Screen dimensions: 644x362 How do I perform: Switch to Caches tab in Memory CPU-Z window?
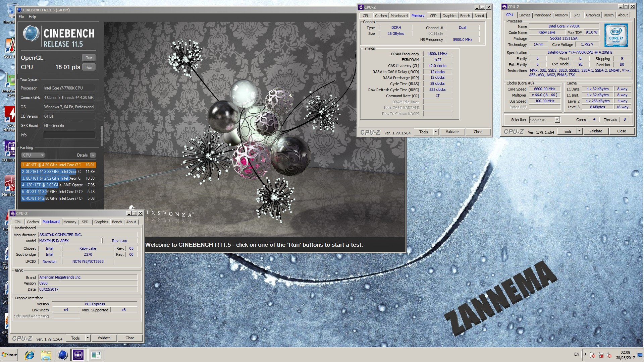(381, 16)
